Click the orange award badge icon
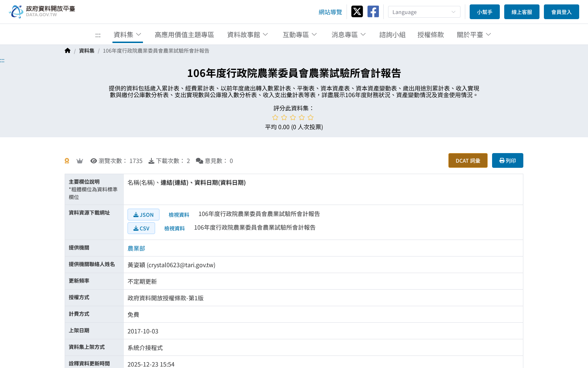588x368 pixels. [x=67, y=161]
